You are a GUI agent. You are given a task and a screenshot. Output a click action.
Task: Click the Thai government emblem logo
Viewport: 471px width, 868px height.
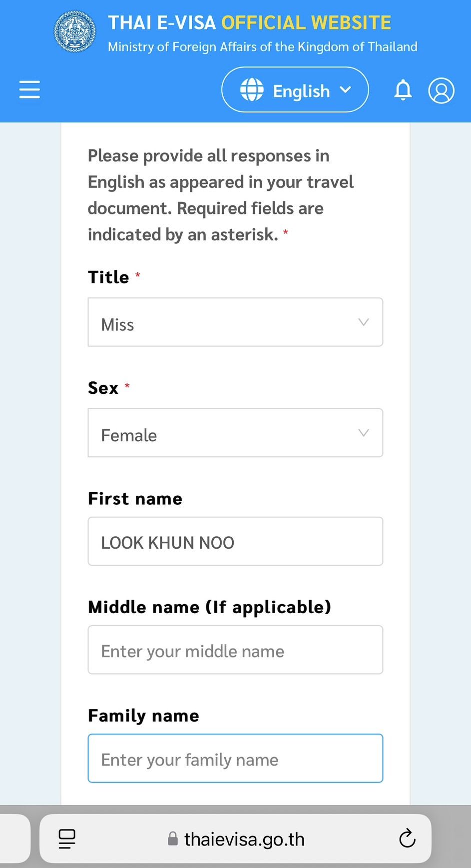75,32
